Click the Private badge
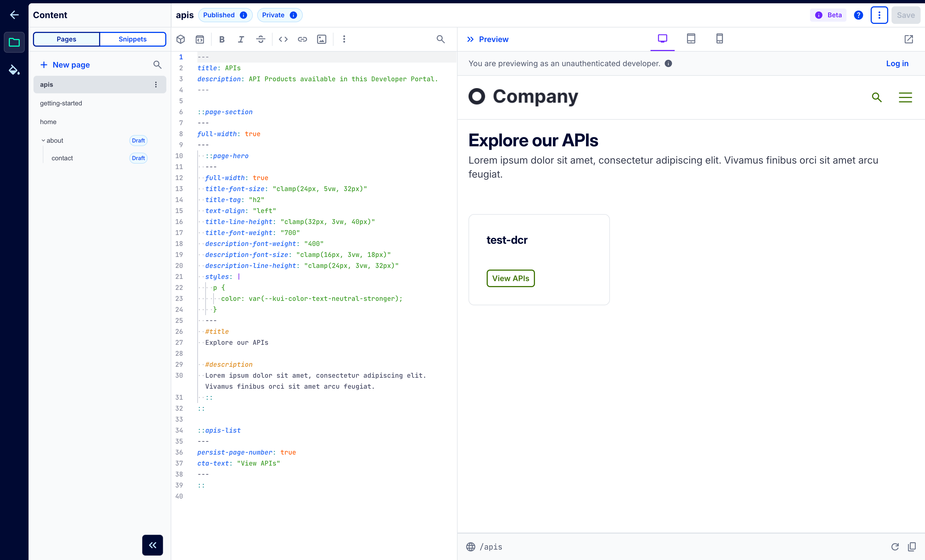The image size is (925, 560). point(280,15)
